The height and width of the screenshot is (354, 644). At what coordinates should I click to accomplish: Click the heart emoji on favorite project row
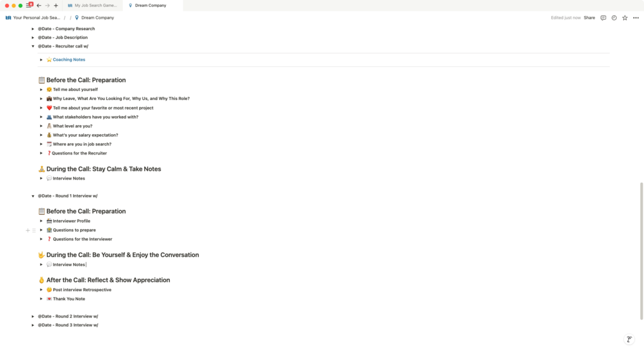point(49,108)
